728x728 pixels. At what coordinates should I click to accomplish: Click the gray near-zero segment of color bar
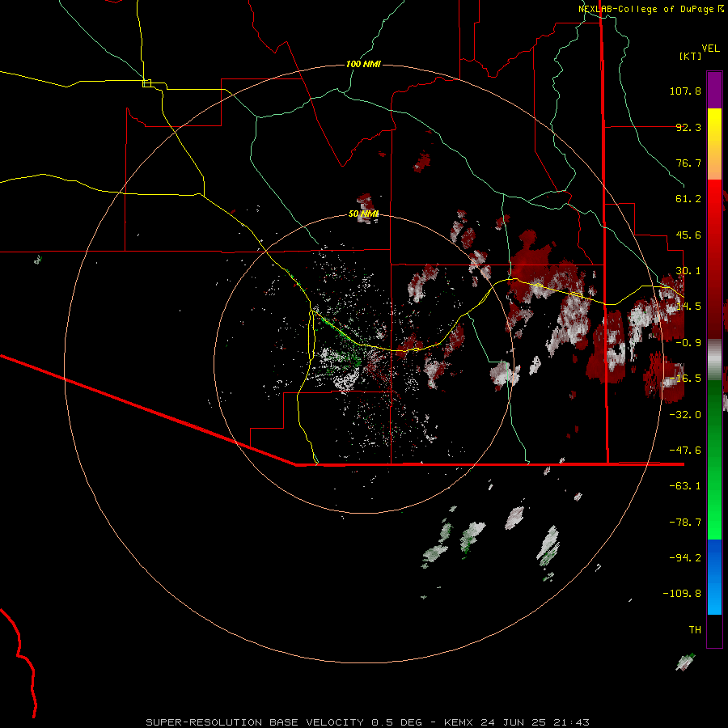click(x=714, y=359)
